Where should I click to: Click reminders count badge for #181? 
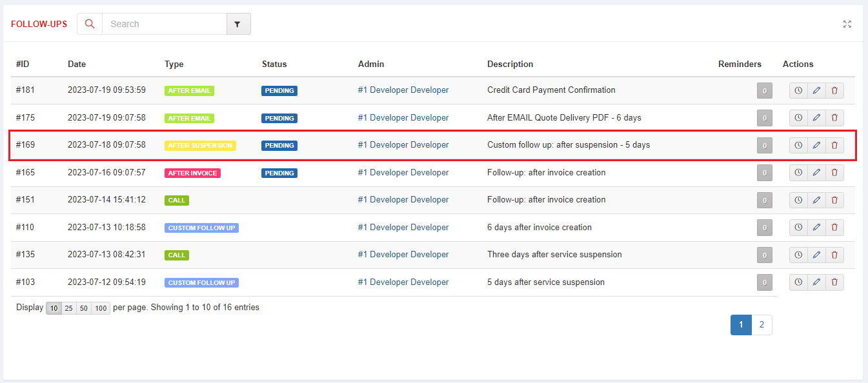coord(765,91)
